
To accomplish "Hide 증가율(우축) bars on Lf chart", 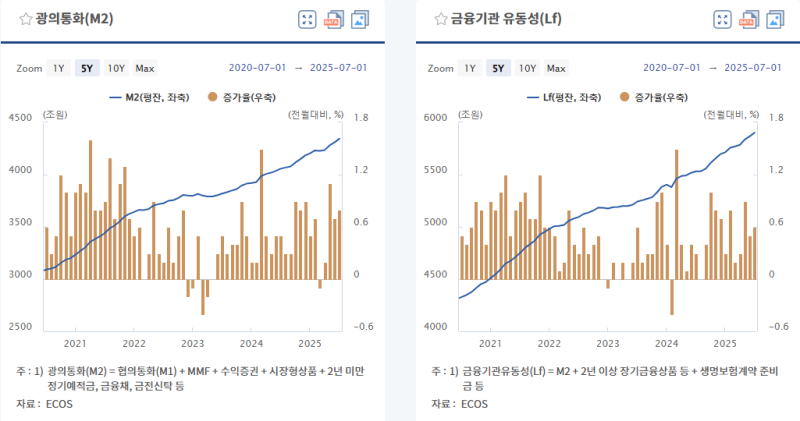I will [652, 97].
